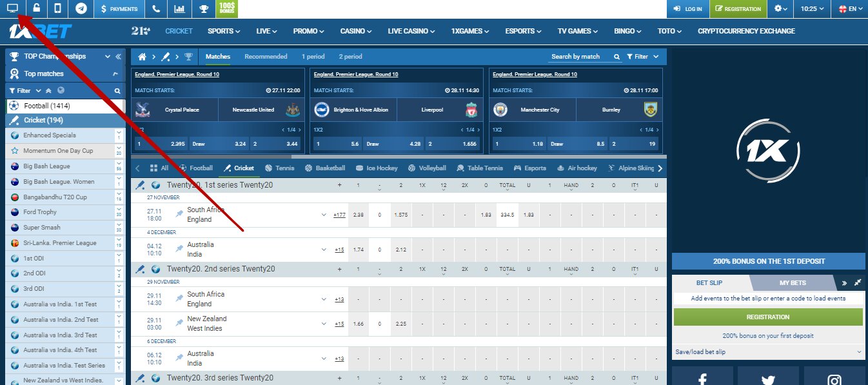This screenshot has width=868, height=385.
Task: Click the LOG IN button
Action: (x=687, y=9)
